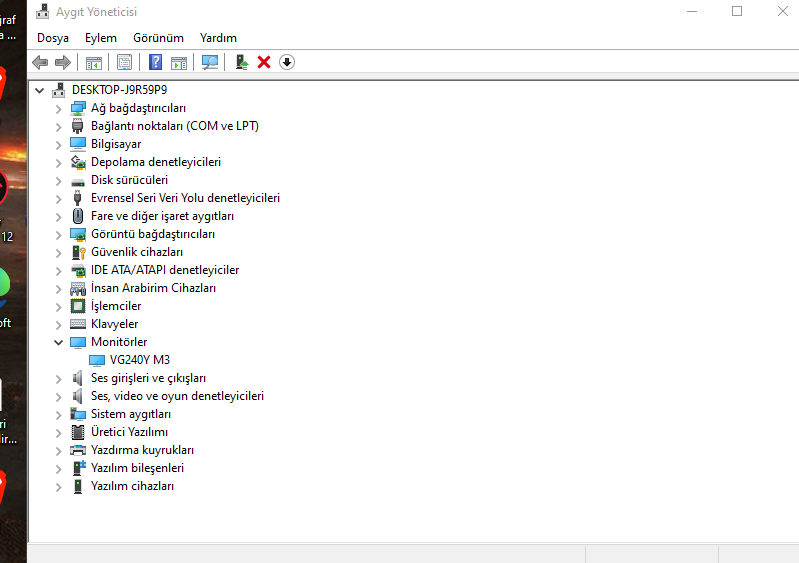
Task: Click the Disable device down-arrow icon
Action: [287, 62]
